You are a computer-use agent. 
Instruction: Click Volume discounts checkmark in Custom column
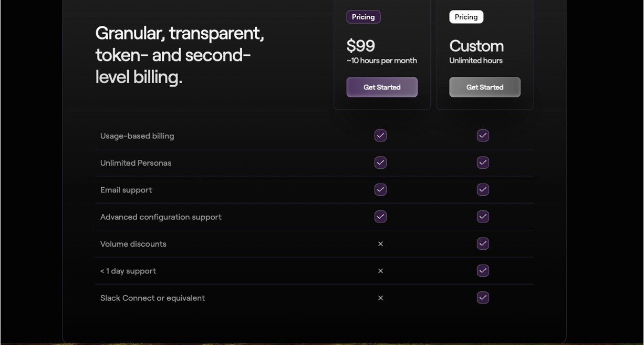483,243
